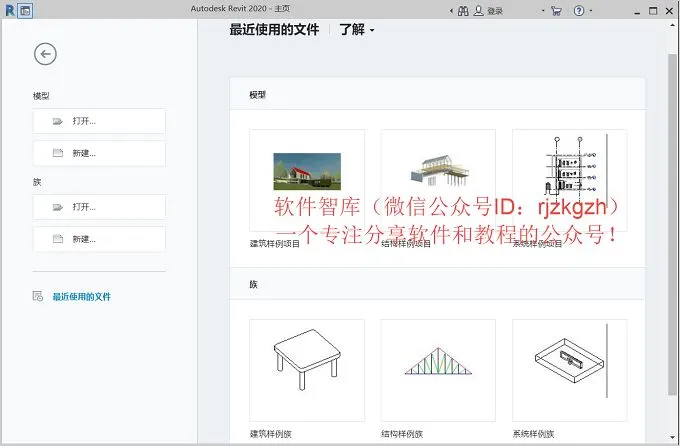The height and width of the screenshot is (446, 680).
Task: Open the binoculars search icon in title bar
Action: pyautogui.click(x=463, y=11)
